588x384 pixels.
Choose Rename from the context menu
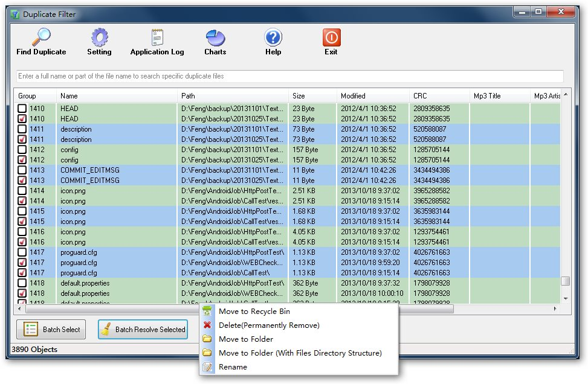(x=233, y=366)
